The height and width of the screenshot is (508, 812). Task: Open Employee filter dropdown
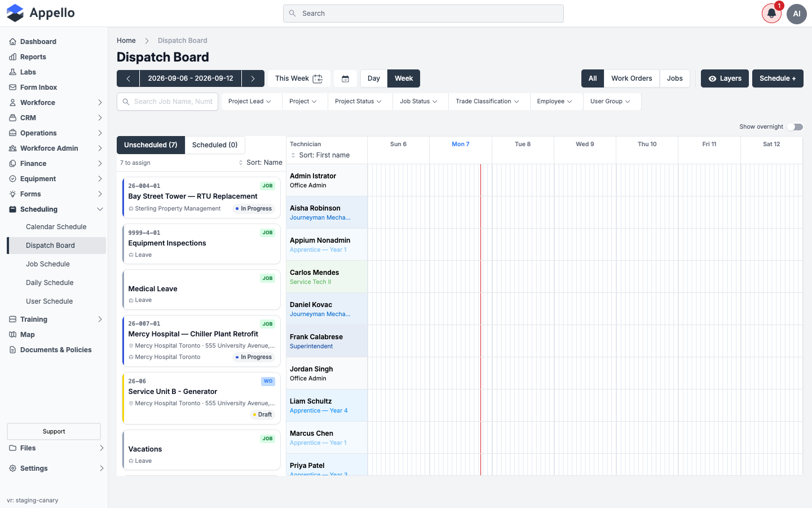tap(554, 102)
